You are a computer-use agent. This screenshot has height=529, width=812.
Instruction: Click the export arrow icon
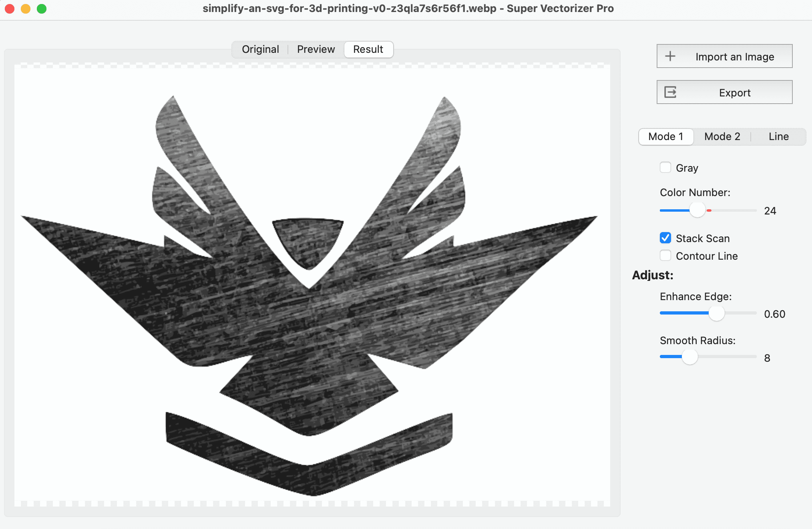pyautogui.click(x=670, y=92)
